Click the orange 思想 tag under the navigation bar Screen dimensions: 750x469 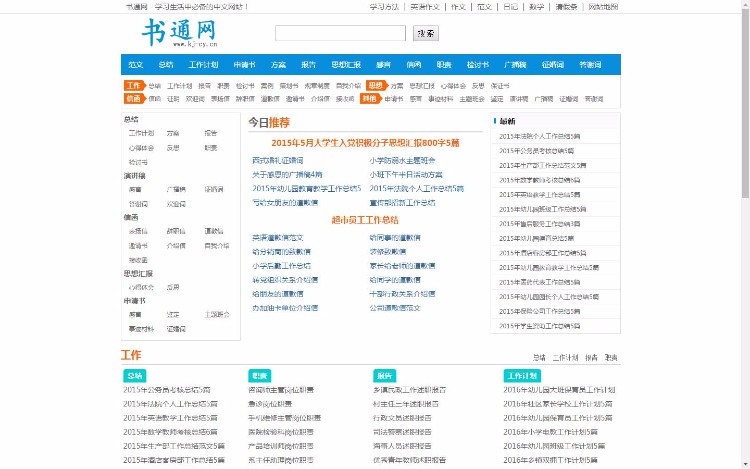[376, 86]
